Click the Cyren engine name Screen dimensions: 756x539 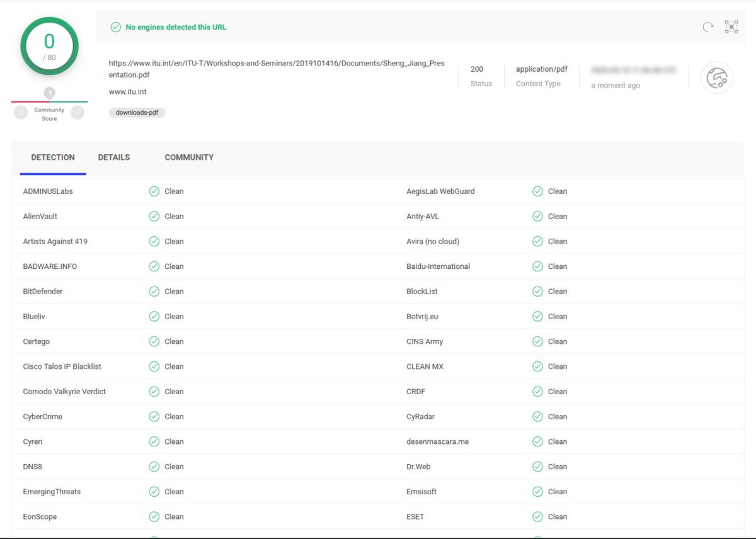(x=33, y=442)
